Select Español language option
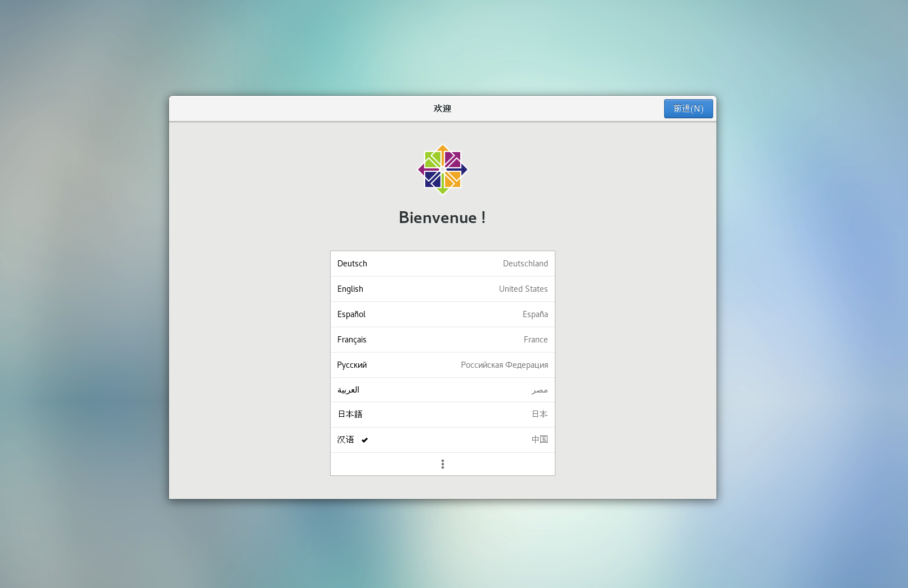The height and width of the screenshot is (588, 908). [x=351, y=314]
